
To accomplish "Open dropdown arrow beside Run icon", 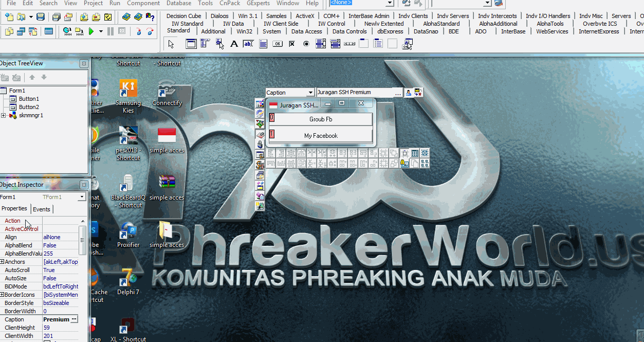I will pyautogui.click(x=101, y=31).
